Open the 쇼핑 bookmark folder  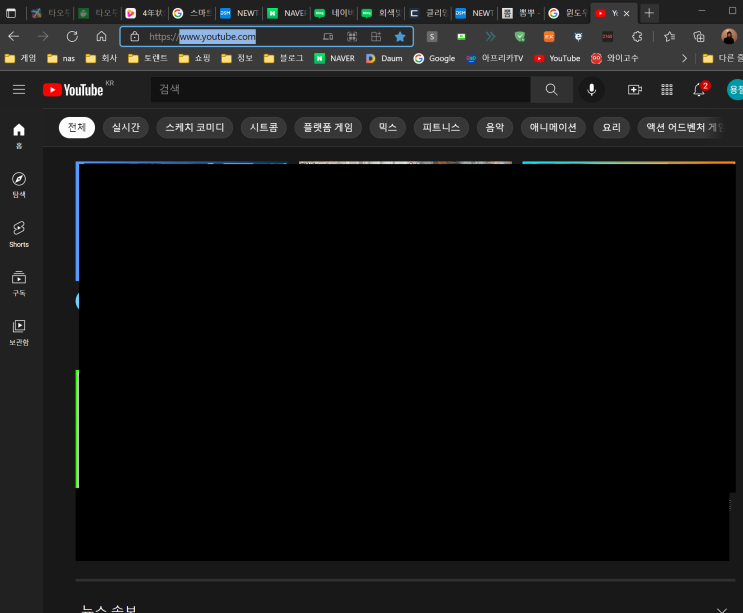(195, 58)
